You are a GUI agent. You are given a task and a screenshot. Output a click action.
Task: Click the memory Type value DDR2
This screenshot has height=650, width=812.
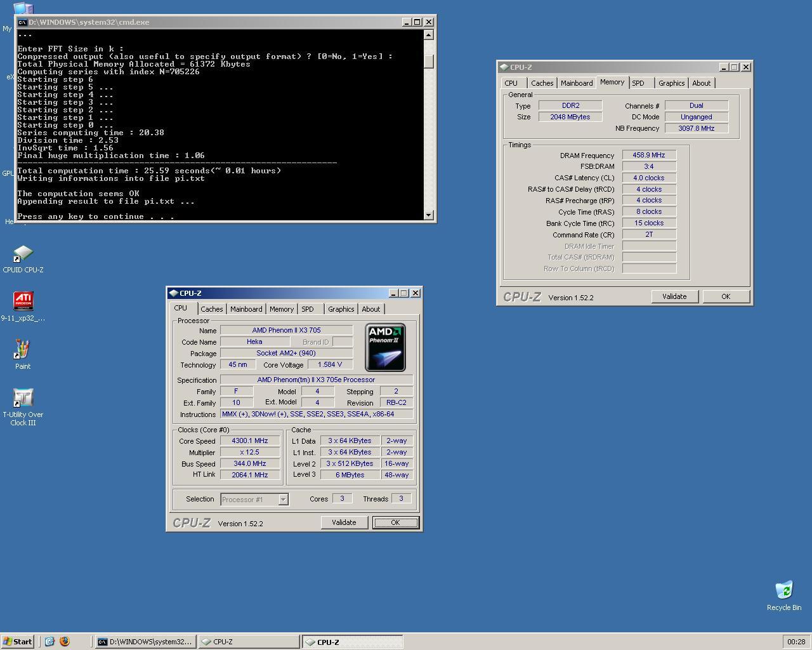point(570,105)
